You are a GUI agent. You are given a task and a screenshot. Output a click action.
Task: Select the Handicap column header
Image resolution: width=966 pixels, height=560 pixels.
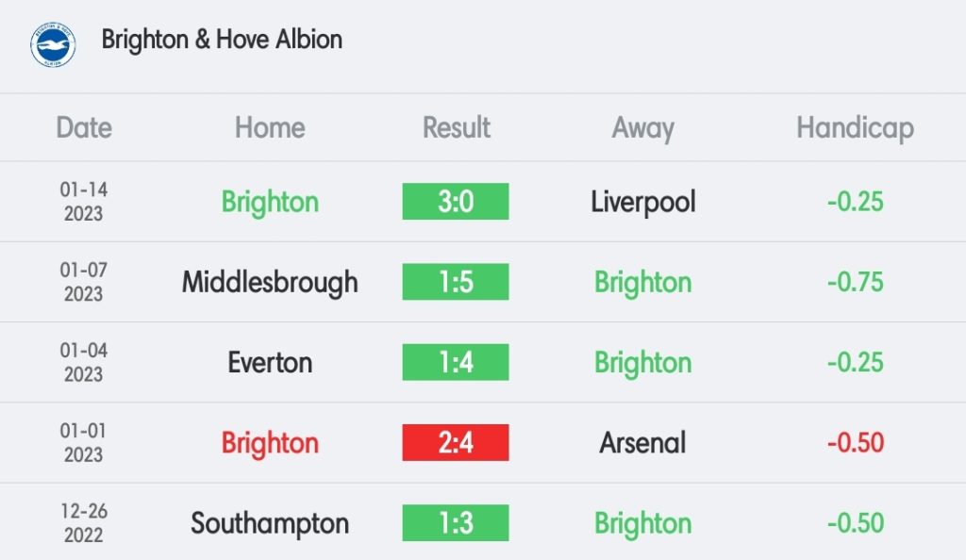click(855, 129)
